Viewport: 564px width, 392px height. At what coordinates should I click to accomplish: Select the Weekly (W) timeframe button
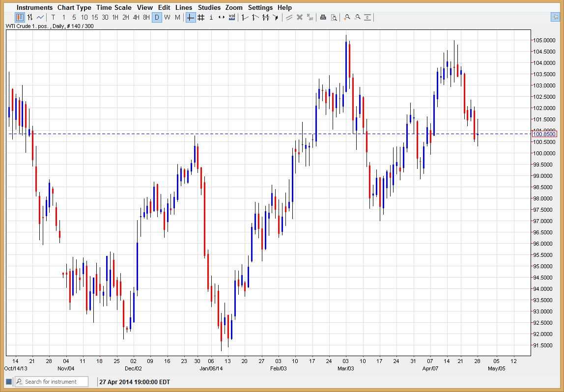click(x=167, y=17)
